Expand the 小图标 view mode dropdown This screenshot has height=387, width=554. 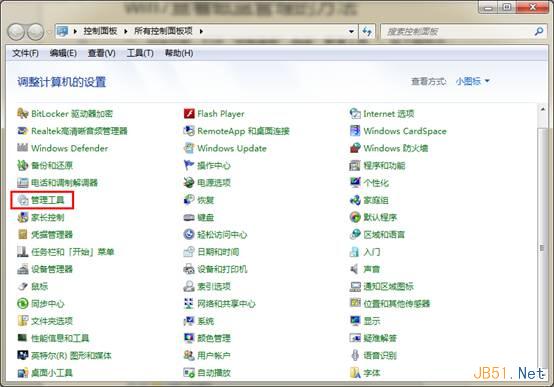[472, 81]
